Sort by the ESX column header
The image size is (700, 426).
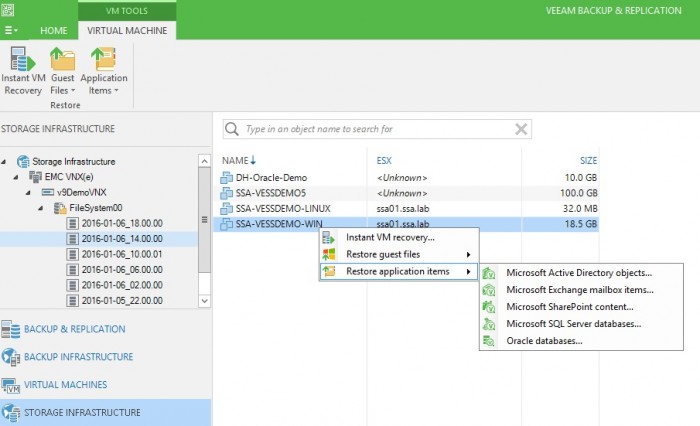384,160
